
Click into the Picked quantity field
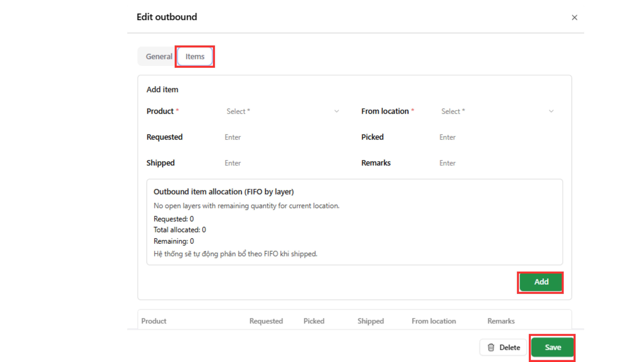pos(495,137)
